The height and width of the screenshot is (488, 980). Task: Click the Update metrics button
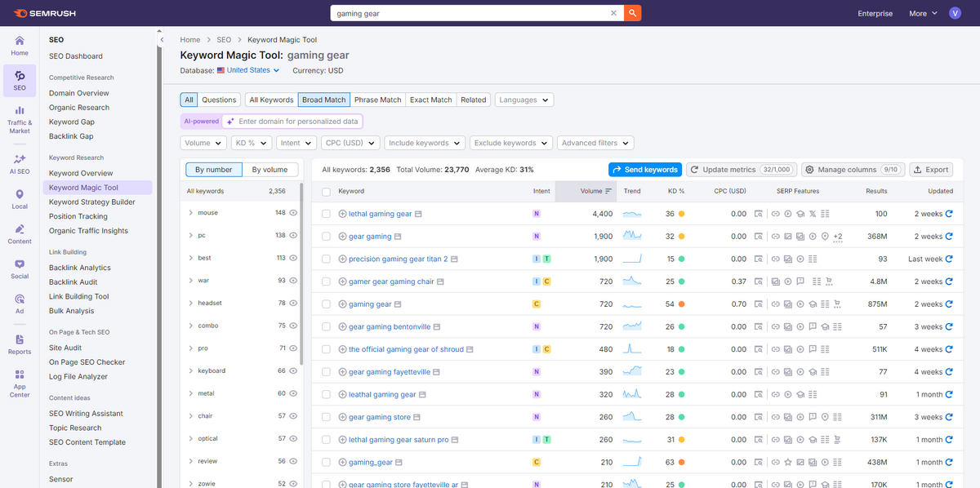[741, 170]
